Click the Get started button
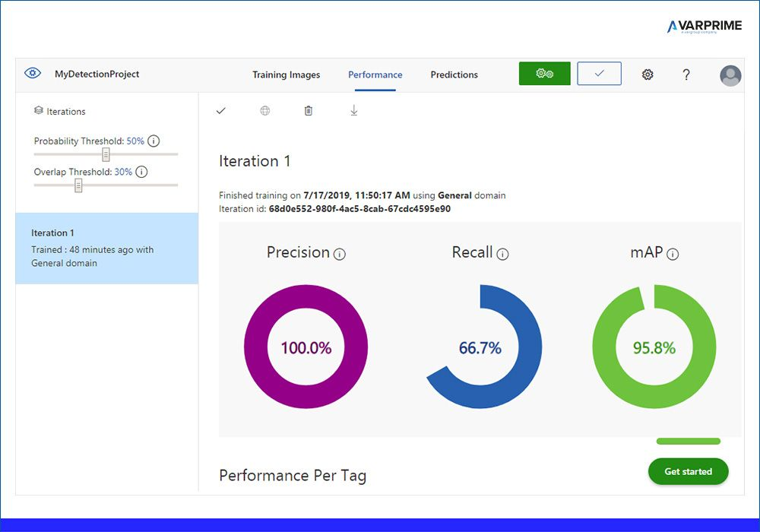This screenshot has width=760, height=532. (x=689, y=471)
